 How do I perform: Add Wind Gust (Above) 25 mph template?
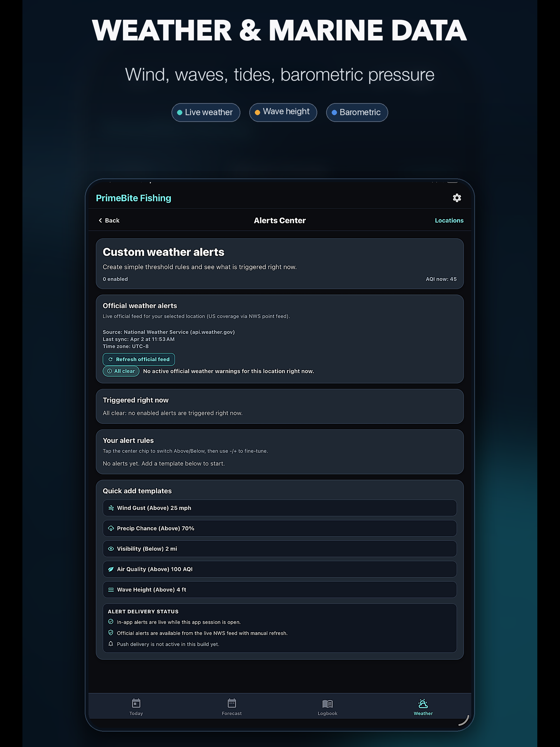tap(280, 508)
